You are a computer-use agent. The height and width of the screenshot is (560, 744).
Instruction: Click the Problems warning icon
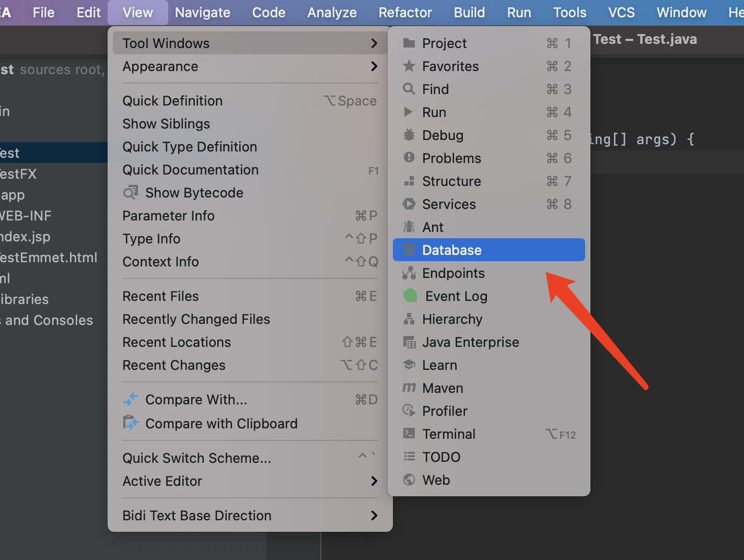click(409, 158)
